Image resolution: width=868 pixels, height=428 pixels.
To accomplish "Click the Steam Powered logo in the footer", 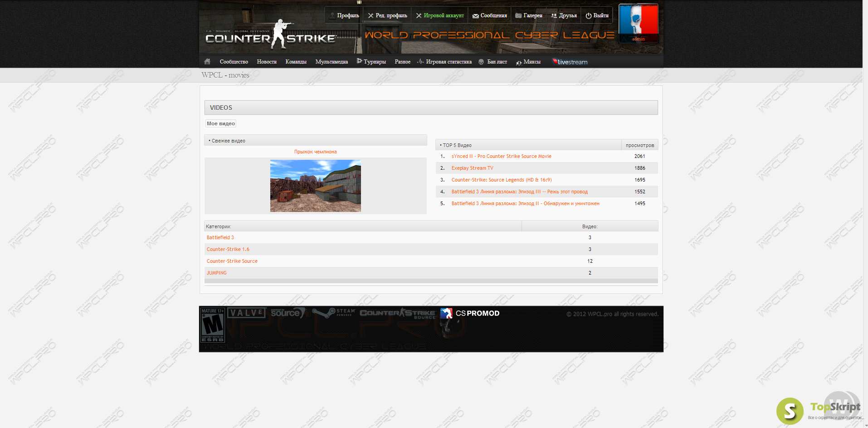I will coord(334,313).
